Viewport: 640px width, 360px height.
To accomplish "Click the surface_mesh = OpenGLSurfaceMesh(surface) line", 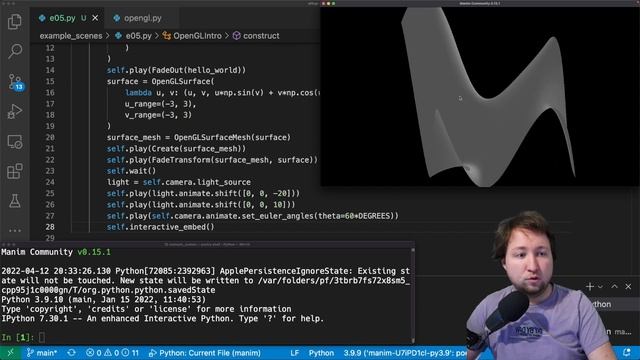I will pyautogui.click(x=199, y=138).
